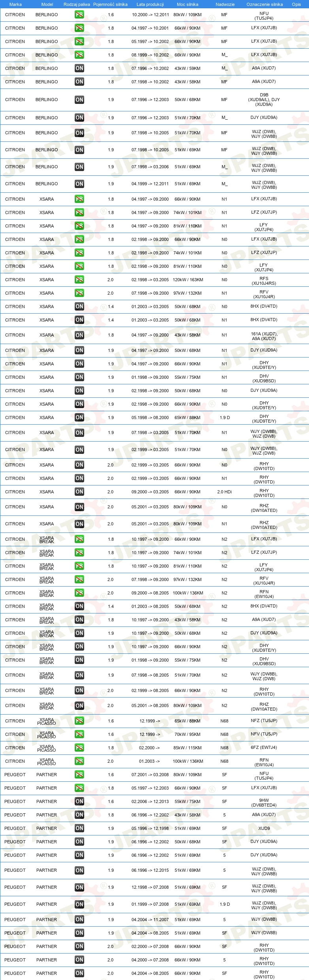This screenshot has width=309, height=980.
Task: Click the Marka column header
Action: pos(15,4)
